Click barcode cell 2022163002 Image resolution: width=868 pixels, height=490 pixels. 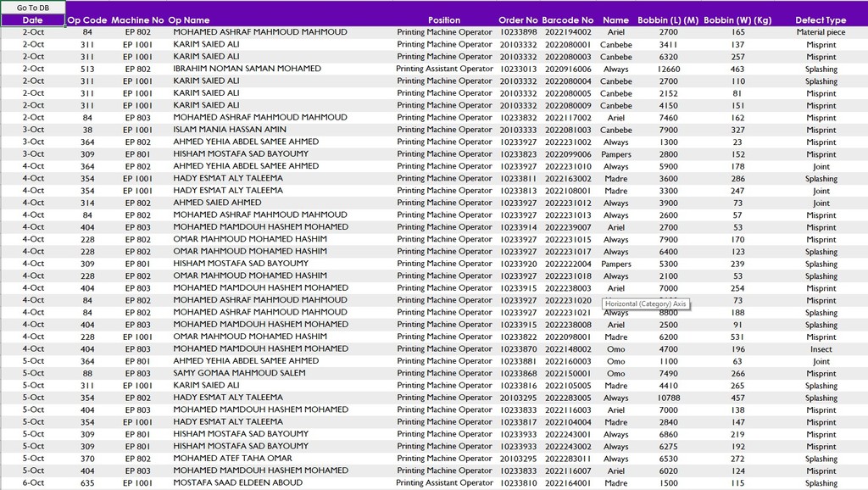click(x=568, y=178)
